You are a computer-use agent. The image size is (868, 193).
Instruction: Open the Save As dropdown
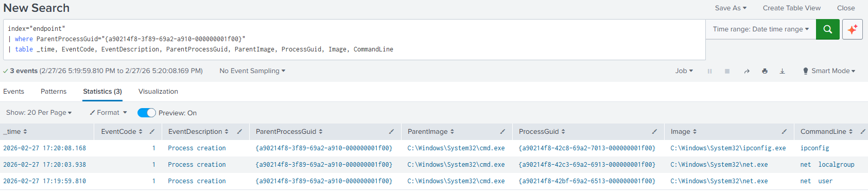click(x=731, y=8)
